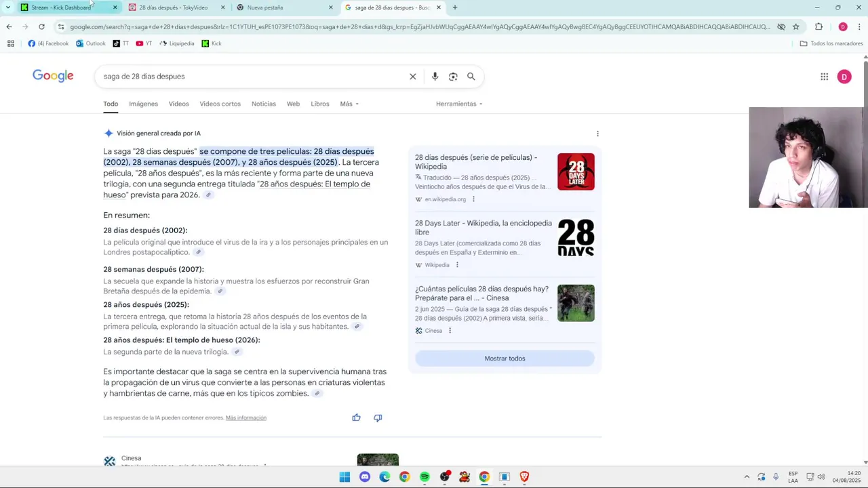Open 28 días después serie Wikipedia link
This screenshot has width=868, height=488.
click(x=476, y=162)
